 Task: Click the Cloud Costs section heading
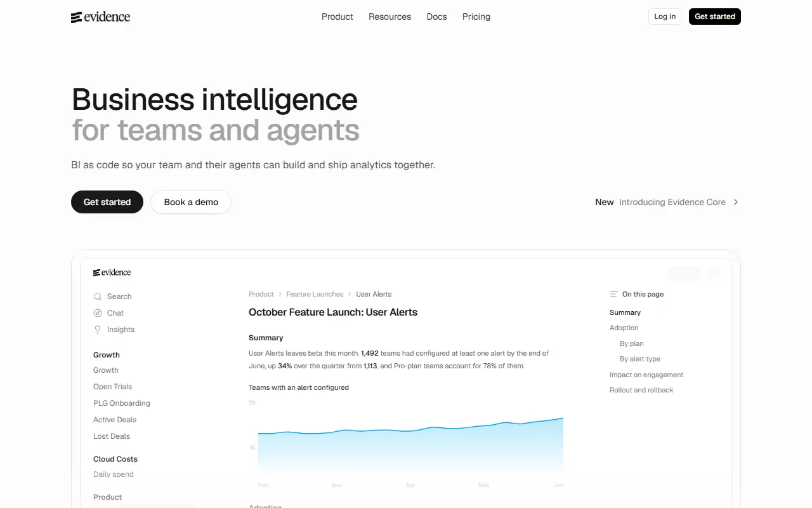pos(115,459)
